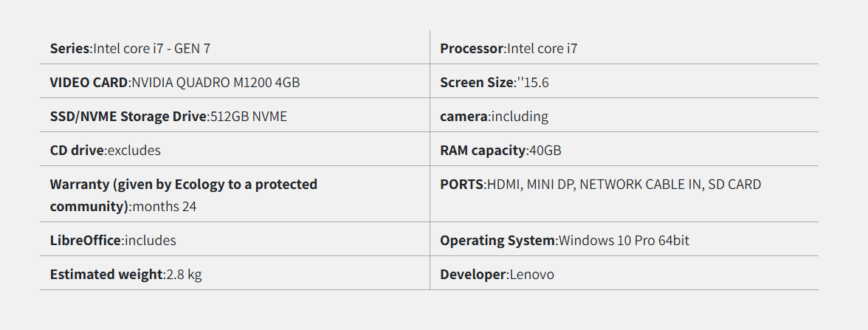Click the Processor label
Viewport: 868px width, 330px height.
click(472, 49)
